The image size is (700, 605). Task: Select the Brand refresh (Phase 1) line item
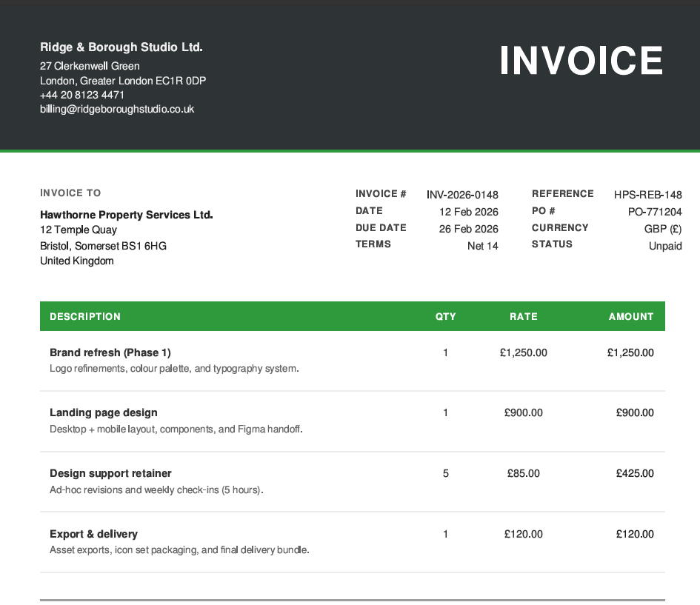110,352
